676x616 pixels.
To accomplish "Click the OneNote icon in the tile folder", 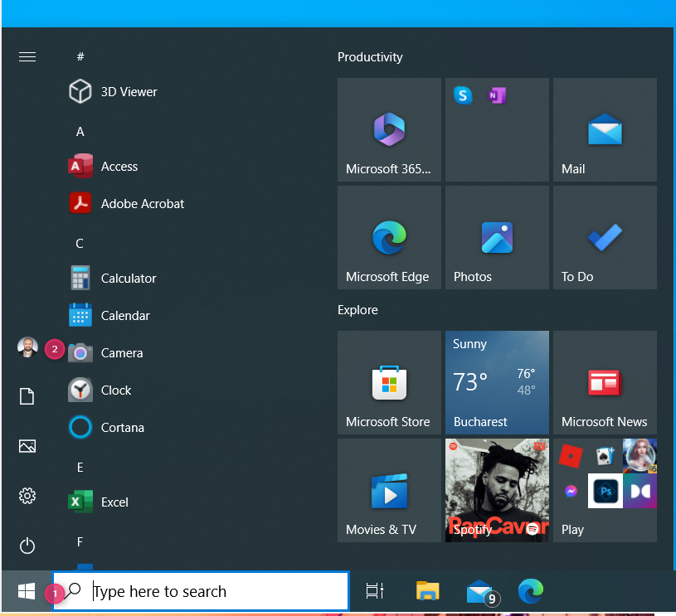I will tap(497, 95).
